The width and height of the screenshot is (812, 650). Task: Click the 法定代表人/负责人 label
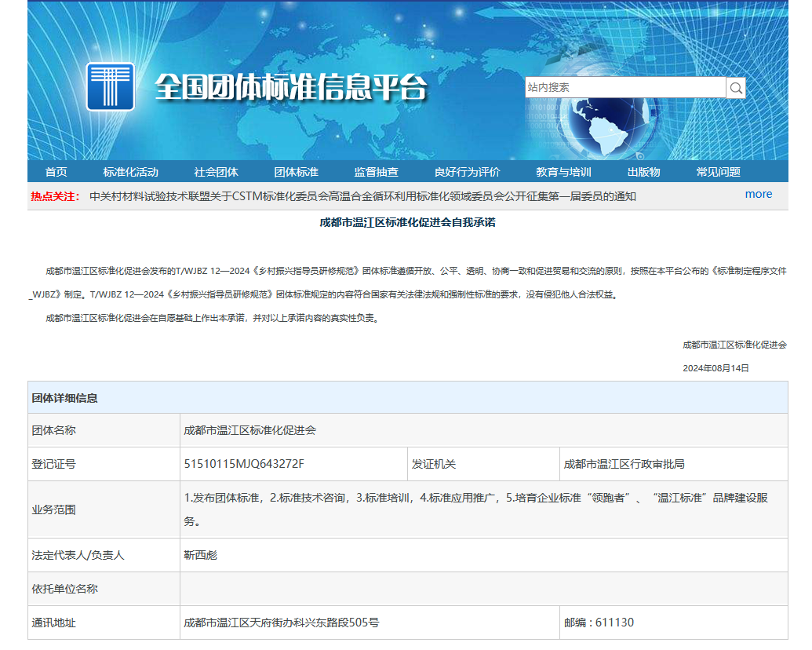point(78,555)
